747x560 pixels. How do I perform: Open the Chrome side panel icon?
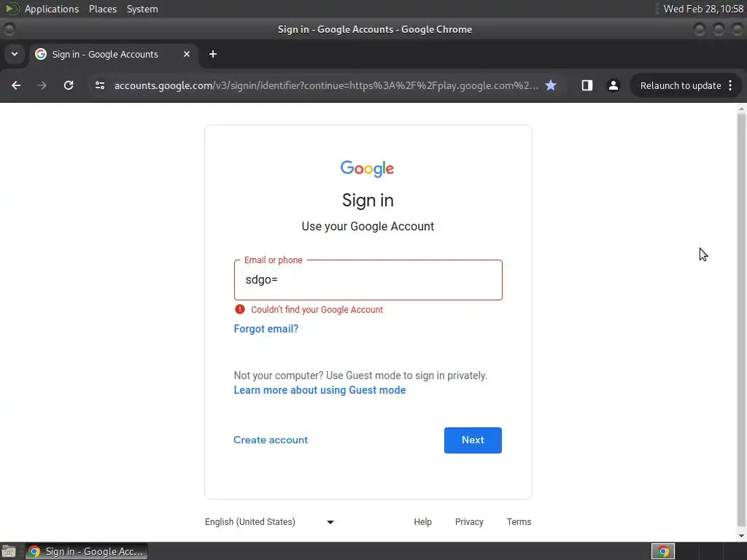pyautogui.click(x=587, y=85)
